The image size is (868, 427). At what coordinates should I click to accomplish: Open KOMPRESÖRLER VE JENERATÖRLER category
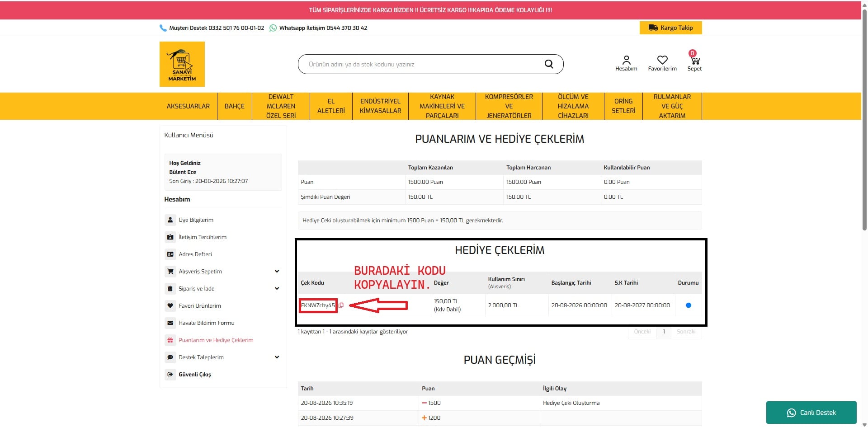509,106
